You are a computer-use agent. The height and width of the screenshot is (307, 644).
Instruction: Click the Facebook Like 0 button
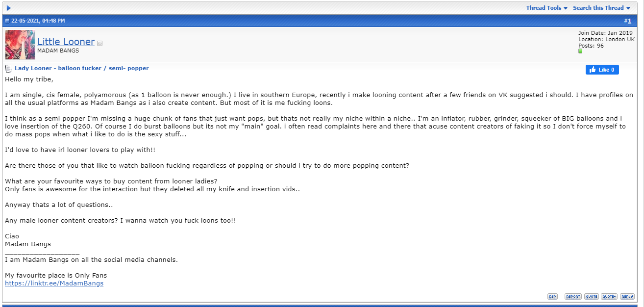(602, 70)
